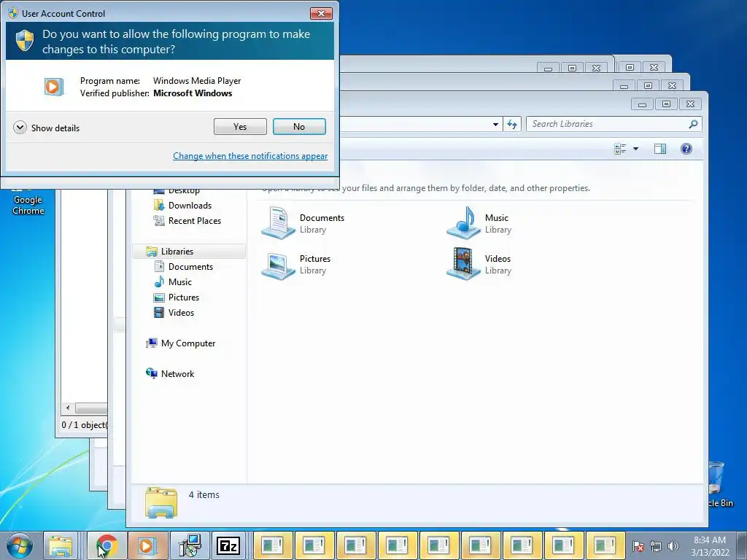Click the Change your view icon
Viewport: 747px width, 560px height.
point(620,149)
